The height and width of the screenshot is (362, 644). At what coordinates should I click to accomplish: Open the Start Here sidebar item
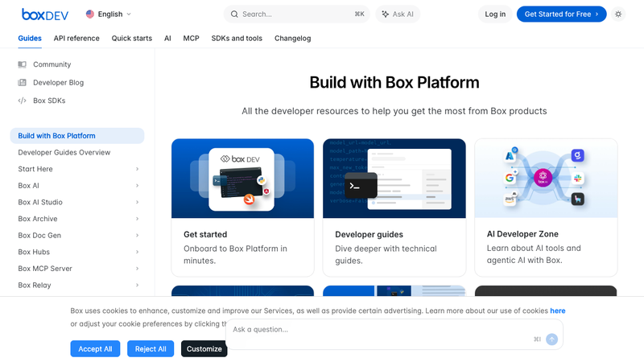35,169
